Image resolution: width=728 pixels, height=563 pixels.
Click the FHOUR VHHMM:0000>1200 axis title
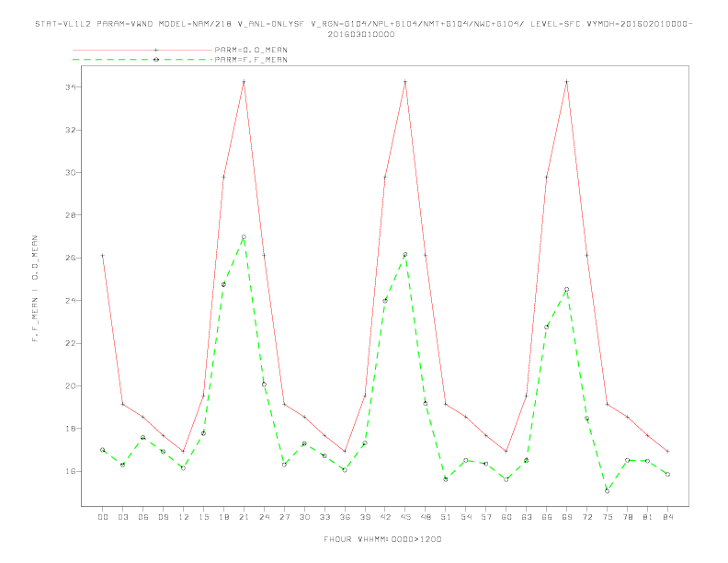(382, 539)
